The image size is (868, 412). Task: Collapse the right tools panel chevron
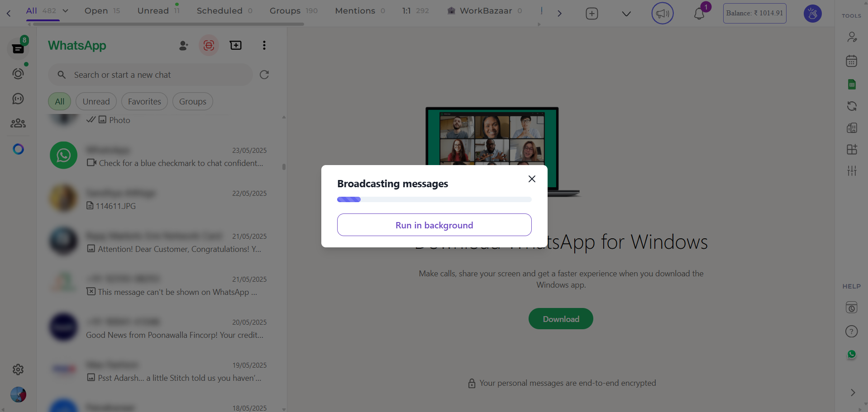pyautogui.click(x=853, y=393)
